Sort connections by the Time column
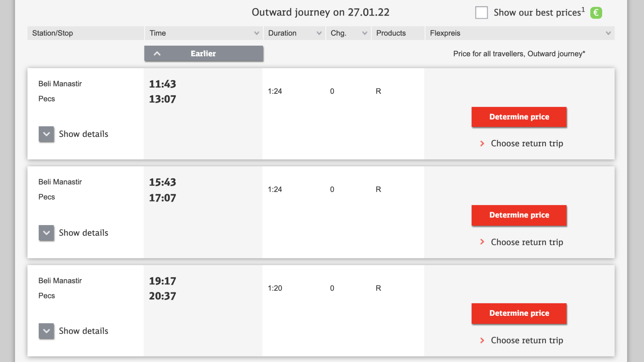Screen dimensions: 644x362 click(x=204, y=33)
